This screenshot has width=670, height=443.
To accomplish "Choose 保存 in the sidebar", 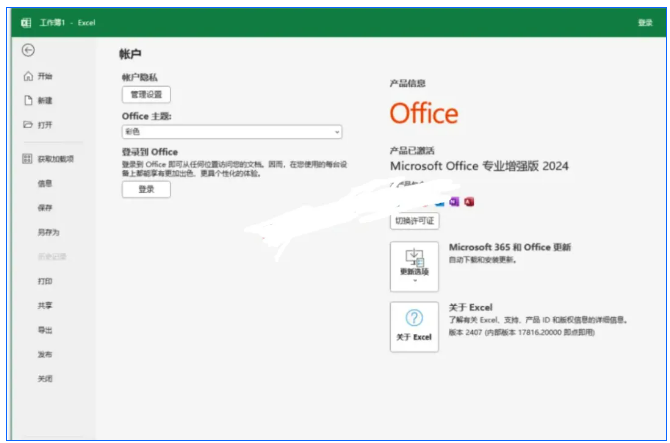I will point(45,208).
